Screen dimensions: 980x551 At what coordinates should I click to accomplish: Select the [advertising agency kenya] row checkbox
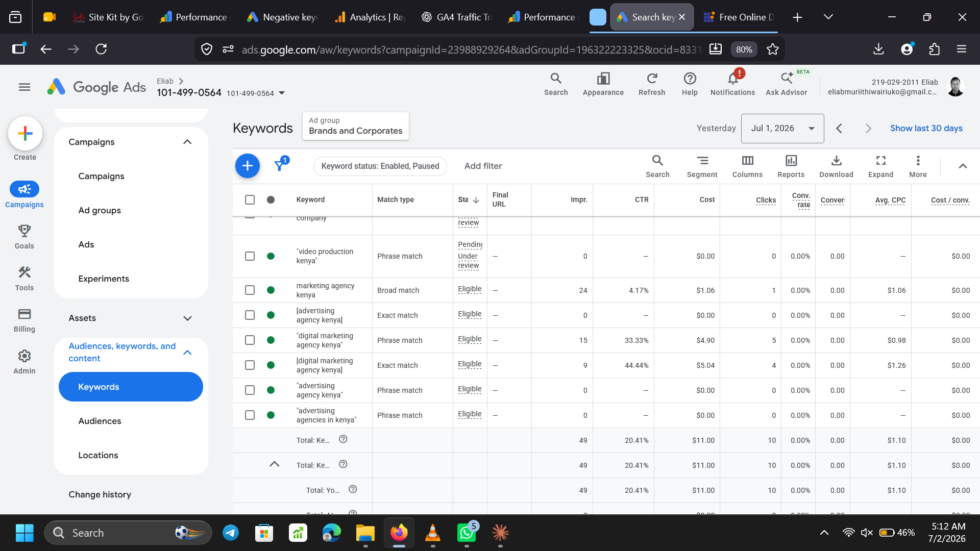[x=250, y=315]
